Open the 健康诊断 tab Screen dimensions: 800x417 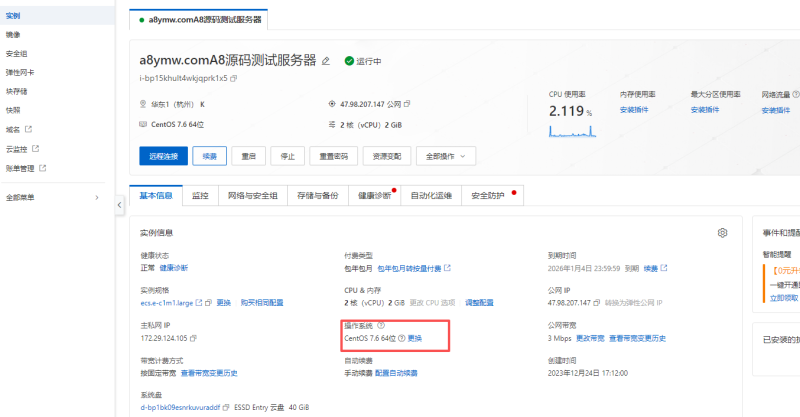(x=374, y=195)
